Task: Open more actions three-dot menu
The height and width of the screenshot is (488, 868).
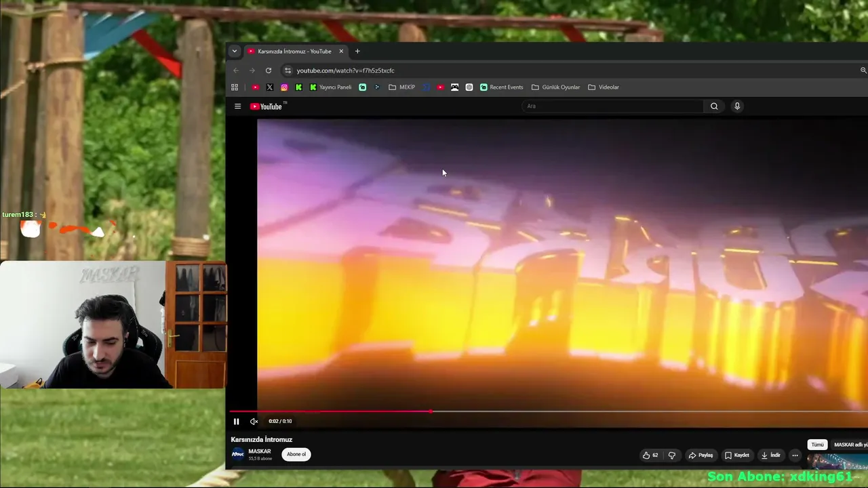Action: 795,455
